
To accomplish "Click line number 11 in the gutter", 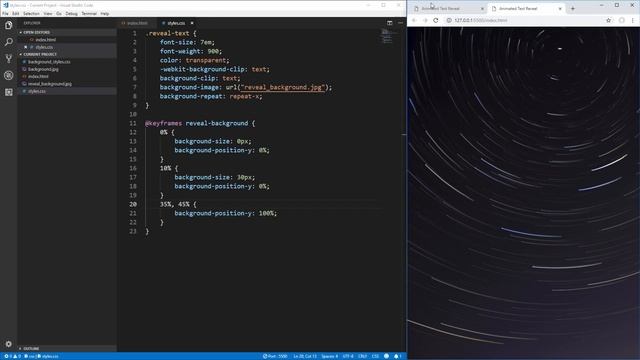I will (133, 123).
